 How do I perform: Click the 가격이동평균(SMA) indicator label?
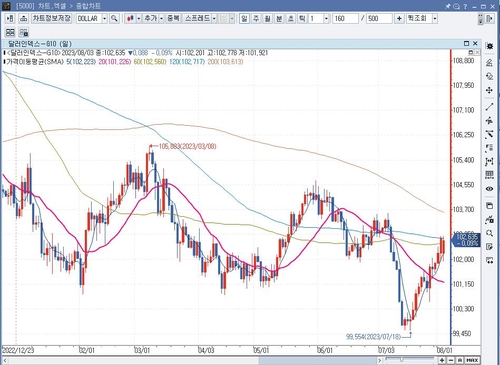pyautogui.click(x=35, y=62)
